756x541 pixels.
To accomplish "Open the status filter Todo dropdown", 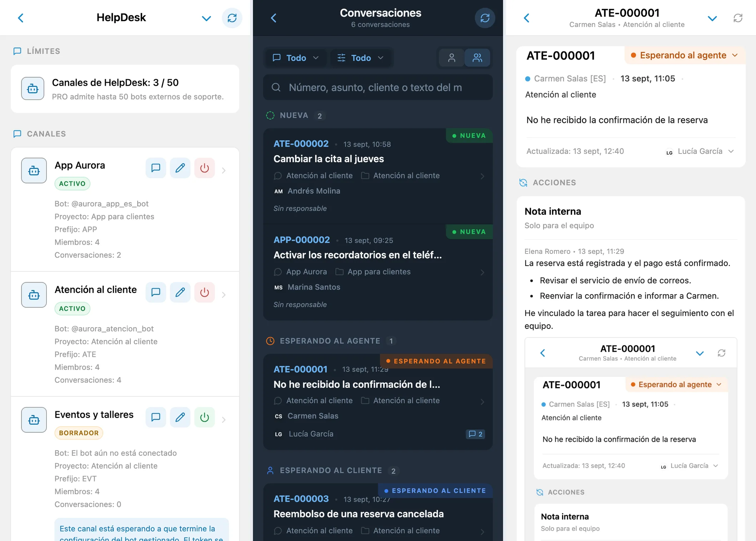I will coord(361,58).
